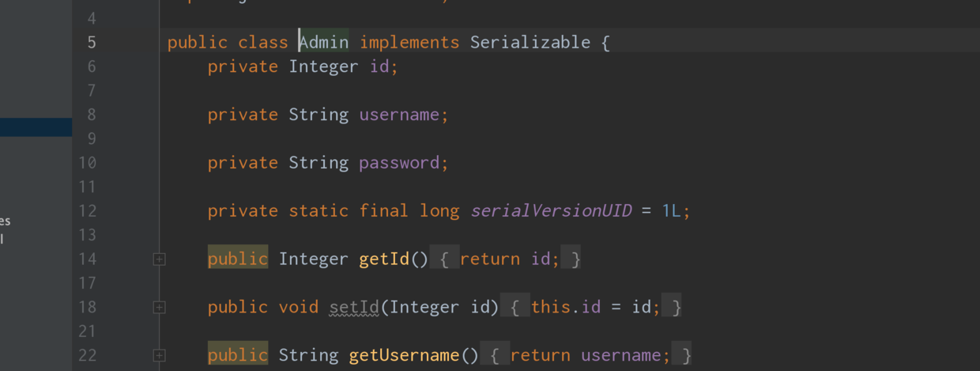Click the serialVersionUID constant
The width and height of the screenshot is (980, 371).
(x=551, y=210)
